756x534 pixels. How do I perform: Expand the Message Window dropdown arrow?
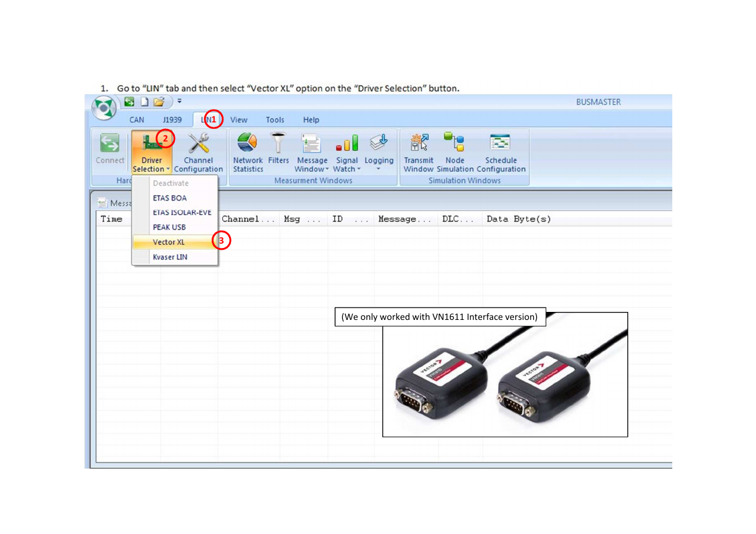[327, 169]
